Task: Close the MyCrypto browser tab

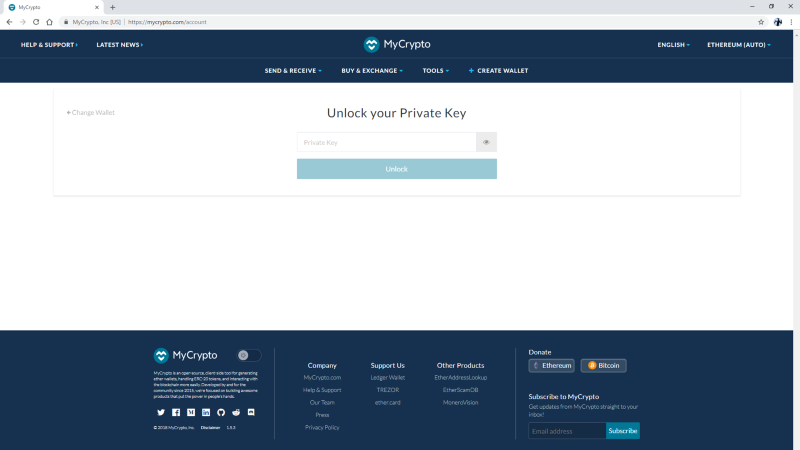Action: click(96, 7)
